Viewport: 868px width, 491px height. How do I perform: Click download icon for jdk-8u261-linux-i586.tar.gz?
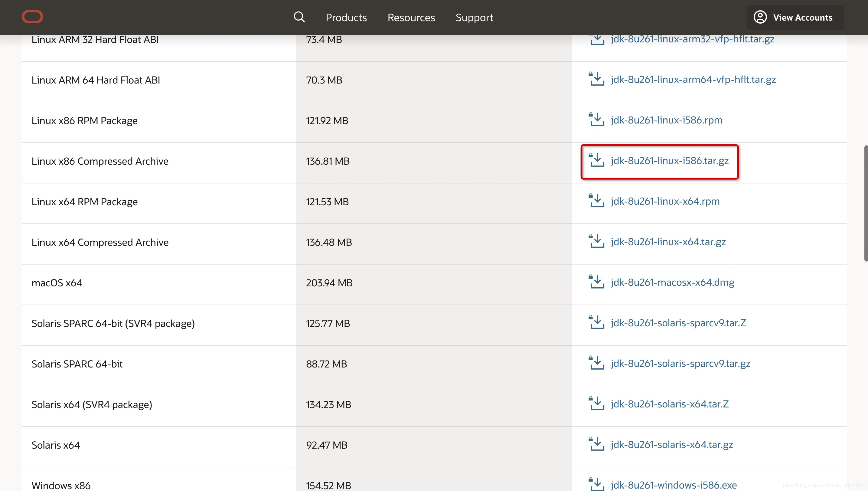pos(596,160)
